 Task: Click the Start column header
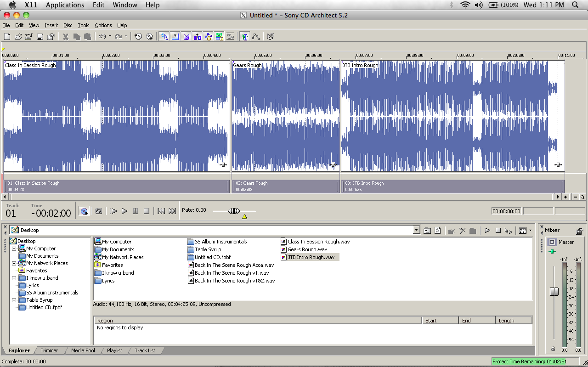tap(440, 321)
